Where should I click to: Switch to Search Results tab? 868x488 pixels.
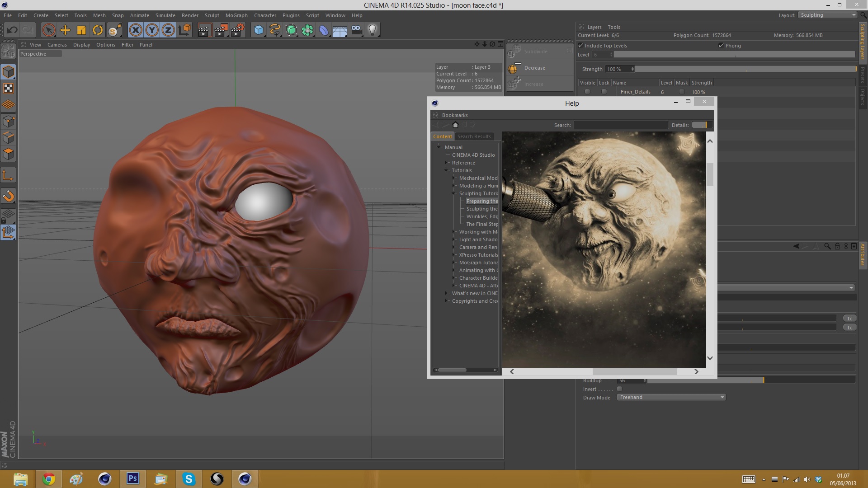tap(474, 136)
